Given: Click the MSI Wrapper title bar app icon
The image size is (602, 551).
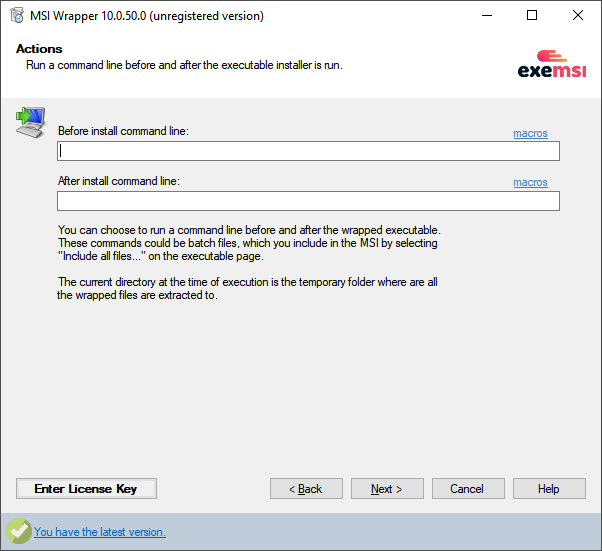Looking at the screenshot, I should pos(17,16).
